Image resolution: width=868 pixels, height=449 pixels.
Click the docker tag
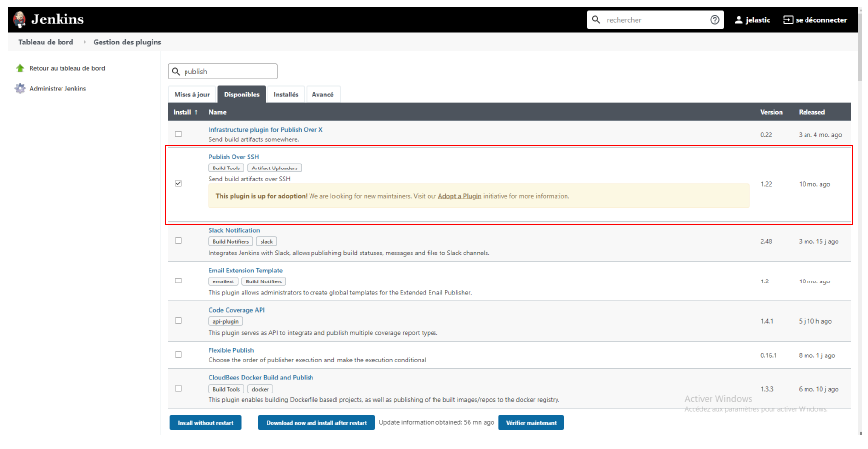[x=260, y=389]
